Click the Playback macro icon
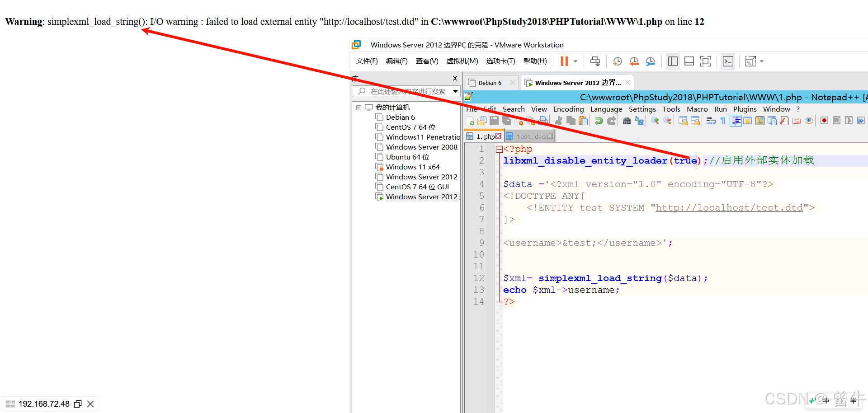The image size is (868, 413). [849, 121]
